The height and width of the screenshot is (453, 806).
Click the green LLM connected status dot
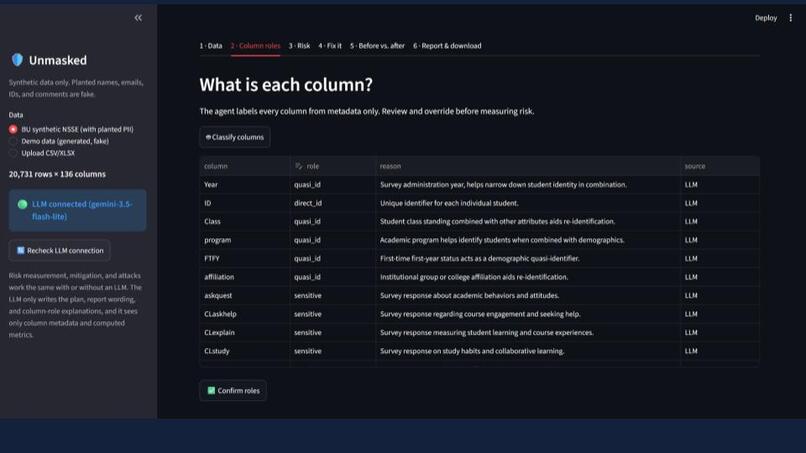pos(22,204)
